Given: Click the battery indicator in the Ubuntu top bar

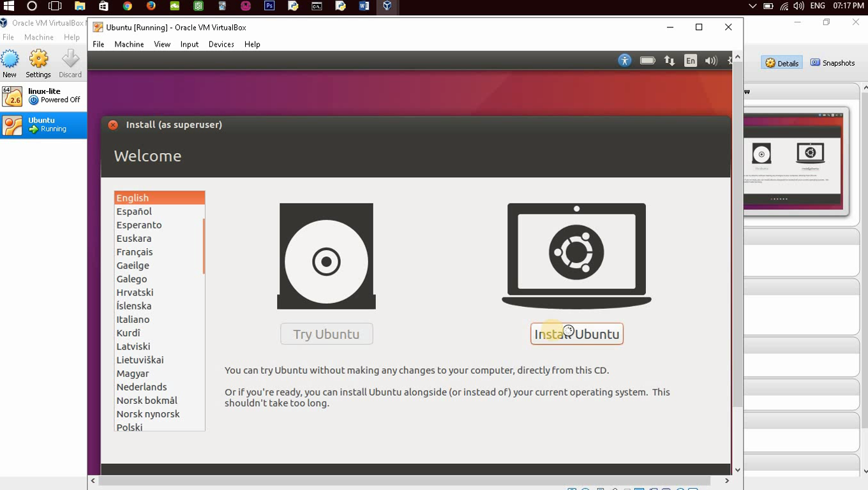Looking at the screenshot, I should point(647,60).
